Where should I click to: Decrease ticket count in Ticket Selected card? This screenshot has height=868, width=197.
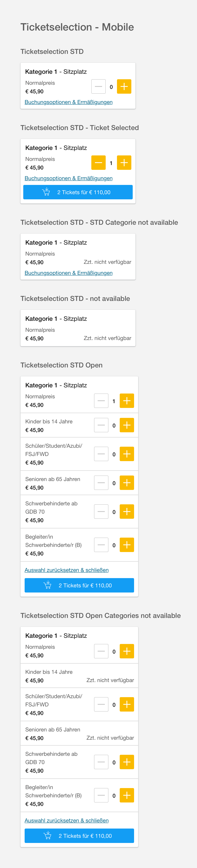(98, 163)
